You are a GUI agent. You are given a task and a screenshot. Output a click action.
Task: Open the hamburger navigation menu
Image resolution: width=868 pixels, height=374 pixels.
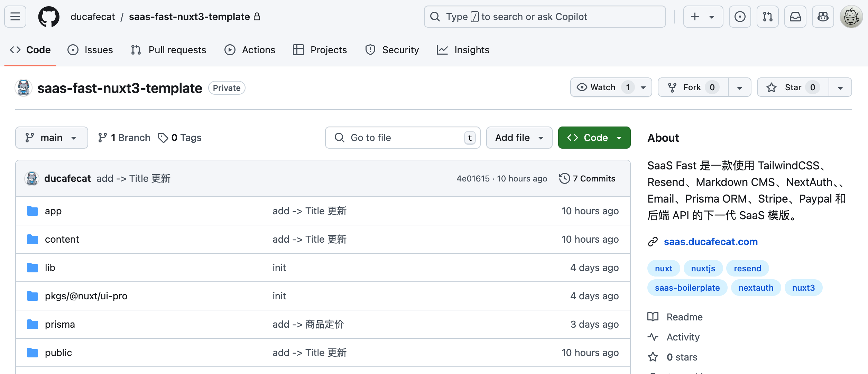pos(15,17)
